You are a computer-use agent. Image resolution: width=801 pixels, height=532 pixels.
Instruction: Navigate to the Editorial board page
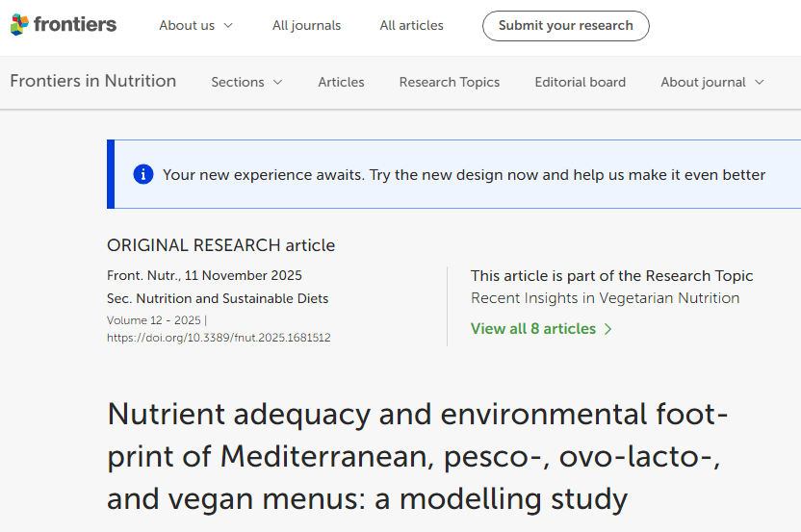(580, 82)
